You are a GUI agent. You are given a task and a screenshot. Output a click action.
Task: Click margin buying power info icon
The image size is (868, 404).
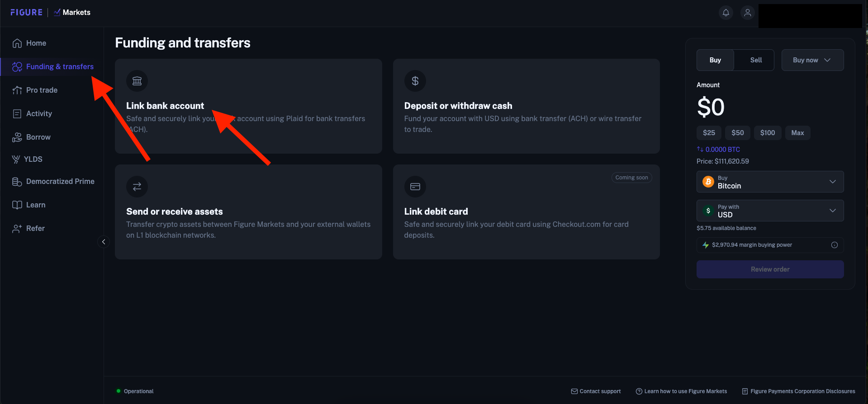click(x=835, y=245)
